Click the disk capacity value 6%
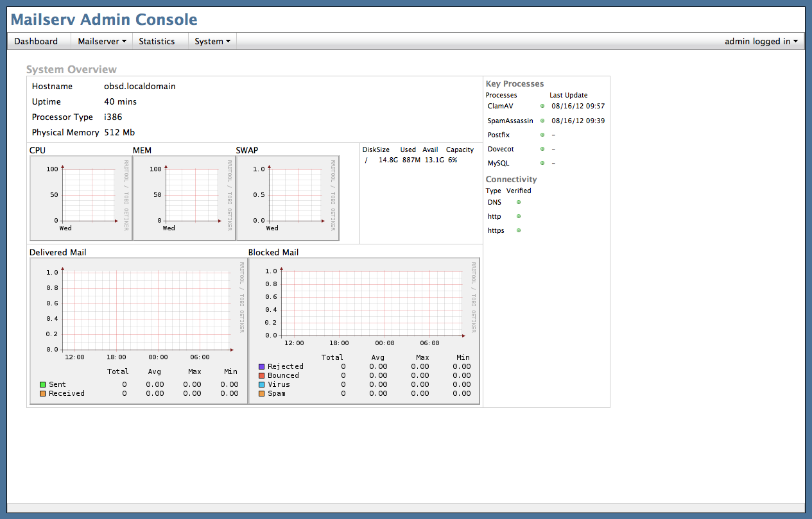Image resolution: width=812 pixels, height=519 pixels. (x=453, y=160)
